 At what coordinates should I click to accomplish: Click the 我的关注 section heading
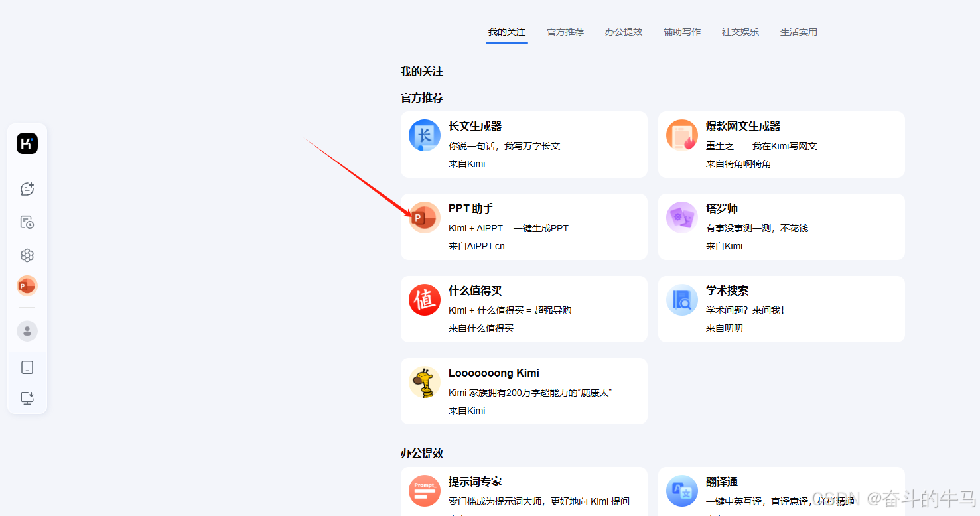tap(422, 71)
